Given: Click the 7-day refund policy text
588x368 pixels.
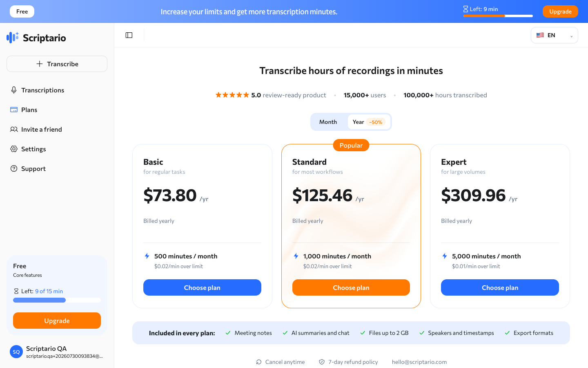Looking at the screenshot, I should click(x=353, y=362).
